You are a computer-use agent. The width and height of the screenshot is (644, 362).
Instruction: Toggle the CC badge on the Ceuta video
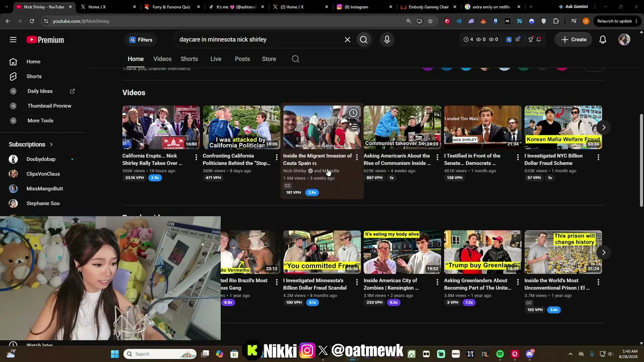tap(288, 186)
